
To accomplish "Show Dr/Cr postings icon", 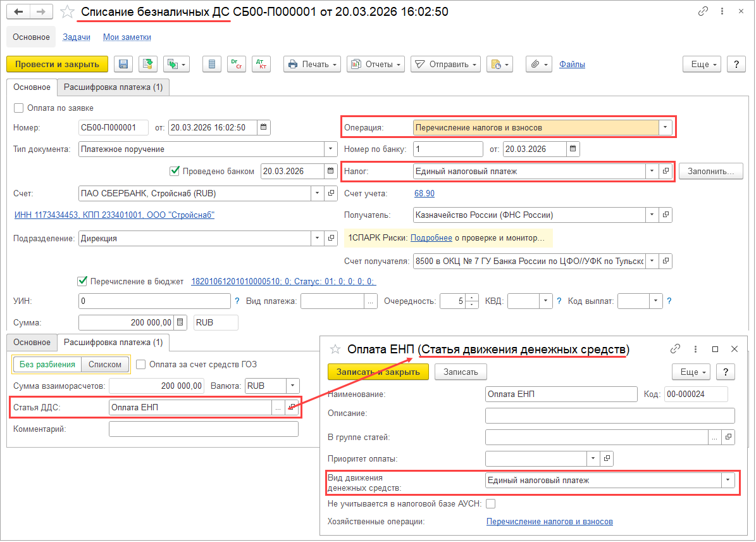I will [x=236, y=64].
